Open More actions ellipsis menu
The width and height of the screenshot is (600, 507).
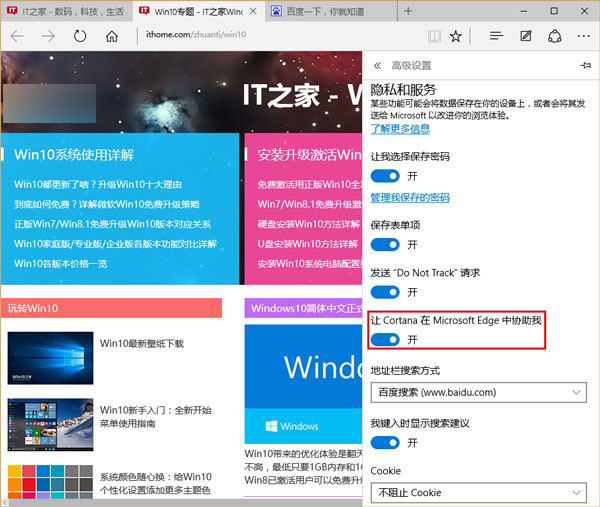coord(584,36)
